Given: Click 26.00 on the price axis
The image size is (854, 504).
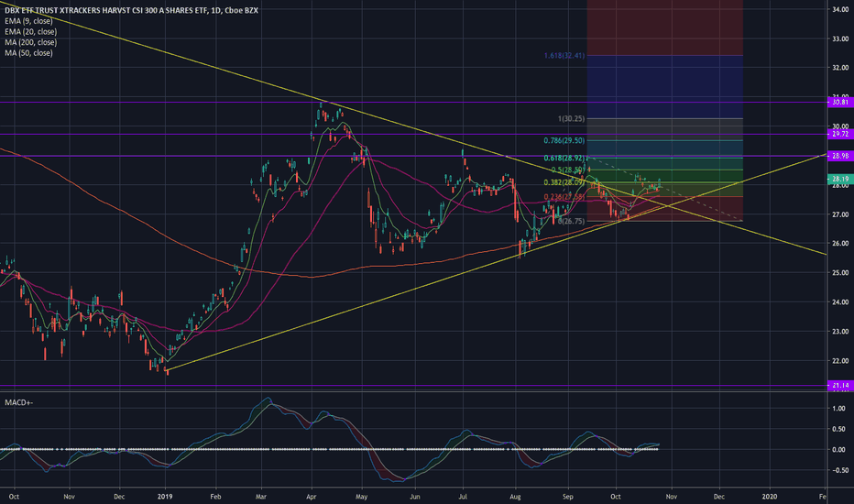Looking at the screenshot, I should [840, 244].
